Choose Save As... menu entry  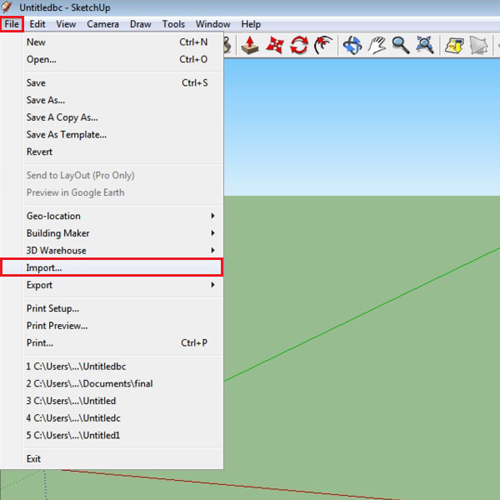[112, 100]
